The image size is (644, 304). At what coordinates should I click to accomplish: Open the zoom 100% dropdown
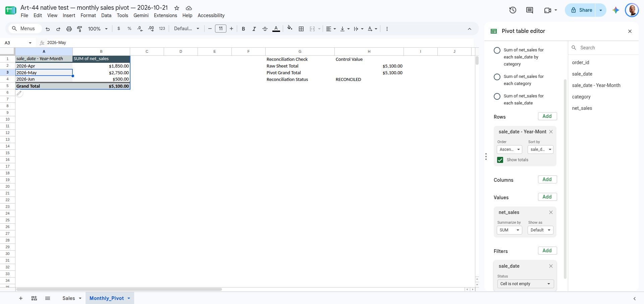(98, 29)
